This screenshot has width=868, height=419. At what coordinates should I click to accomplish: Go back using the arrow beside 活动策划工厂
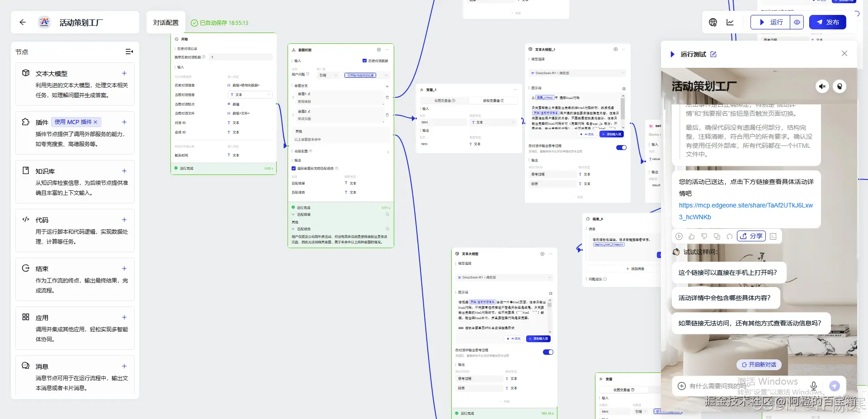(x=23, y=22)
